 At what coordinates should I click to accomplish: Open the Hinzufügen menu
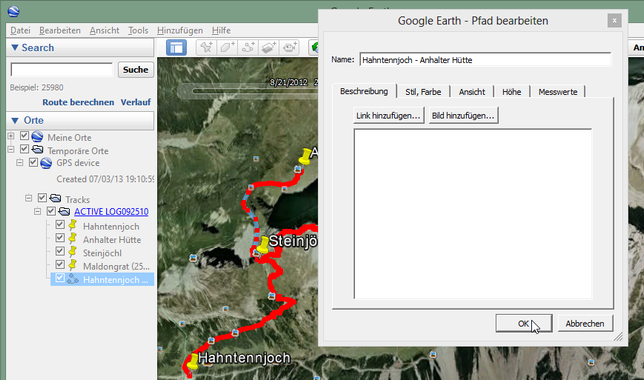tap(180, 30)
